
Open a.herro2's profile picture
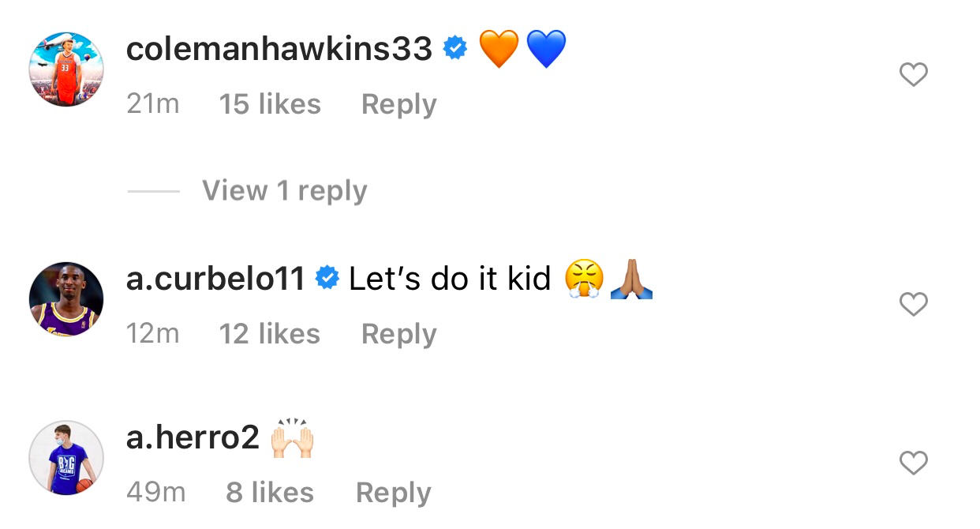(66, 458)
